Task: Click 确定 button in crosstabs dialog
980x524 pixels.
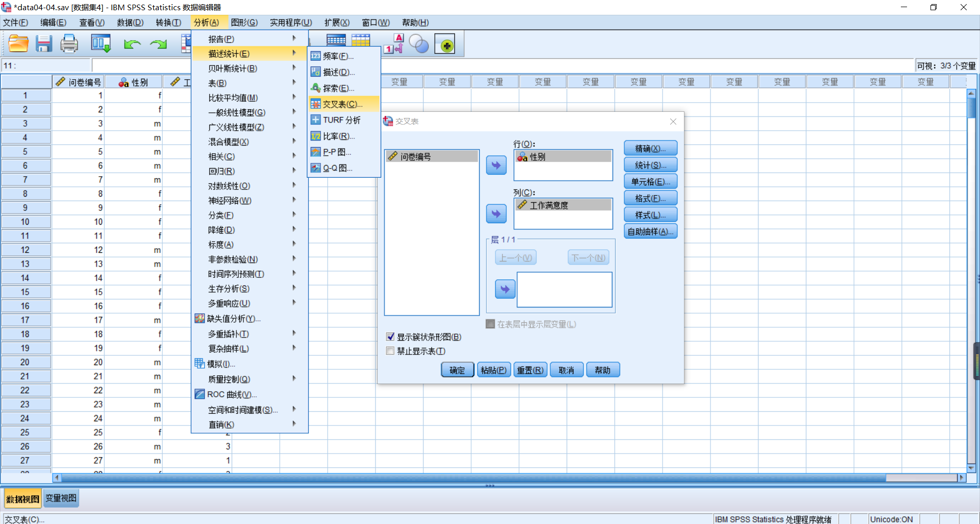Action: 457,370
